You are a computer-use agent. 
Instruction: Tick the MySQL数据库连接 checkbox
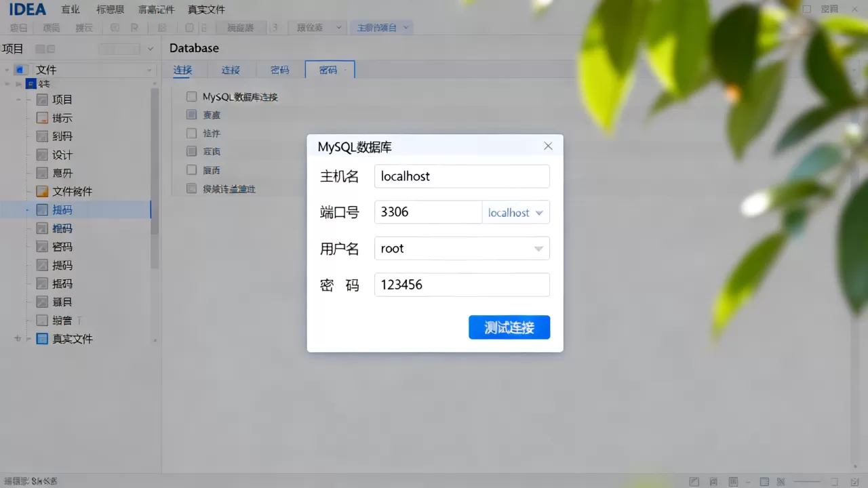tap(192, 97)
